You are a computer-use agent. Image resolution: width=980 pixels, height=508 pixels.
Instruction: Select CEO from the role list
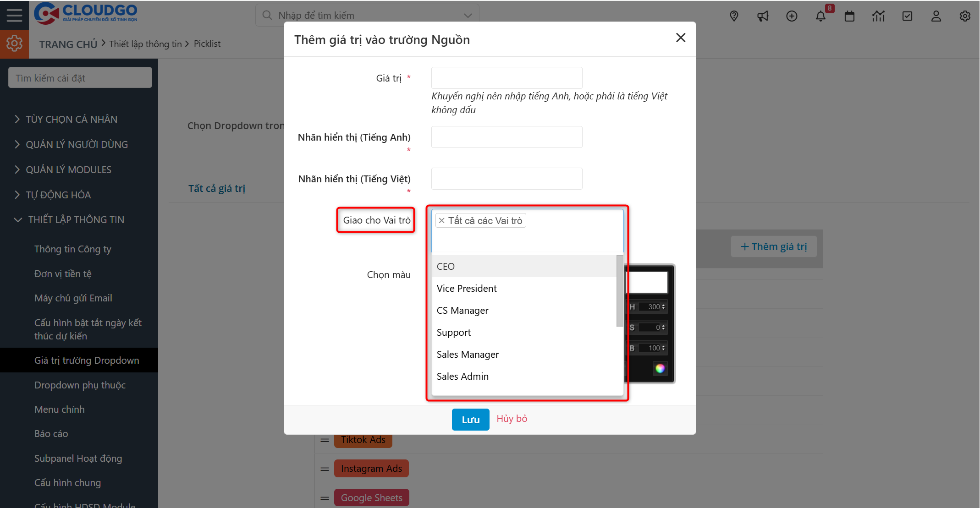[x=446, y=266]
